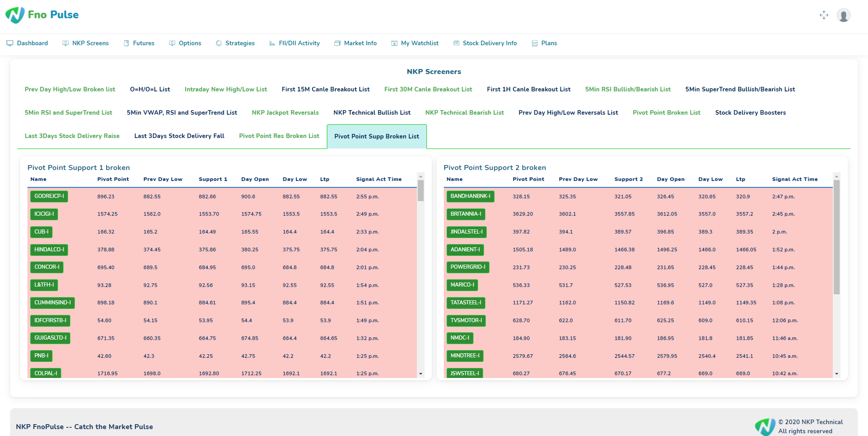
Task: Select Pivot Point Res Broken List tab
Action: pyautogui.click(x=279, y=136)
